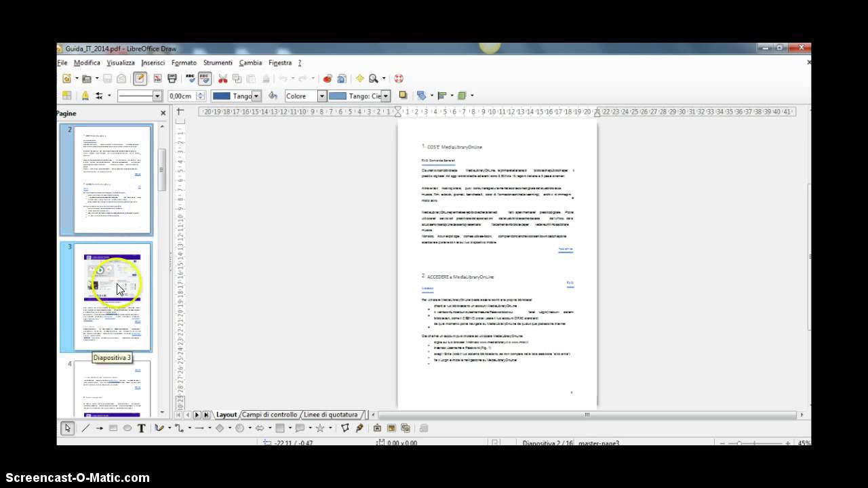Select the Rectangle tool
Screen dimensions: 868x488
113,428
